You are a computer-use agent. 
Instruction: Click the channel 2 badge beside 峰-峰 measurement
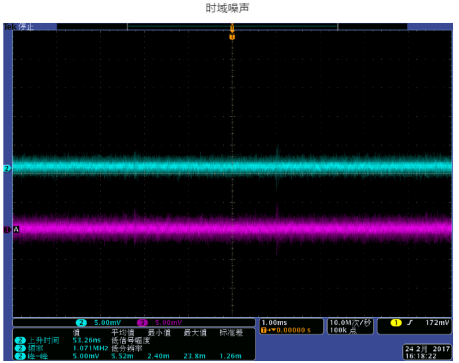coord(20,356)
